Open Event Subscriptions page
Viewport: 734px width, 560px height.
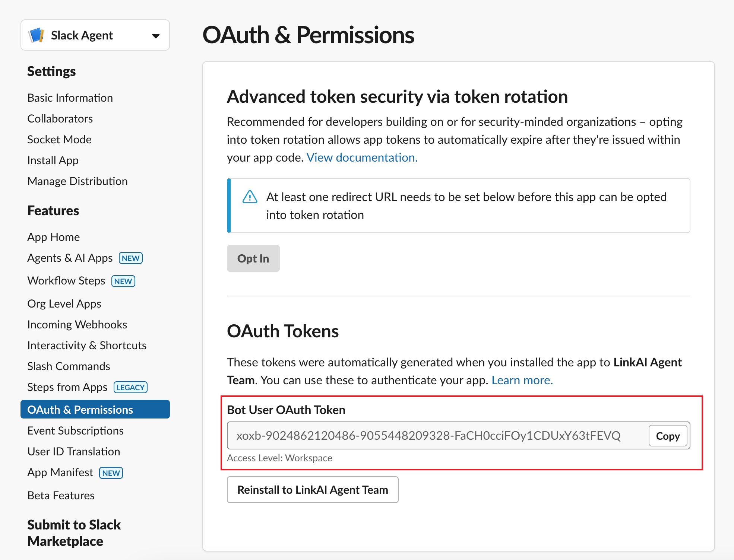(x=75, y=430)
